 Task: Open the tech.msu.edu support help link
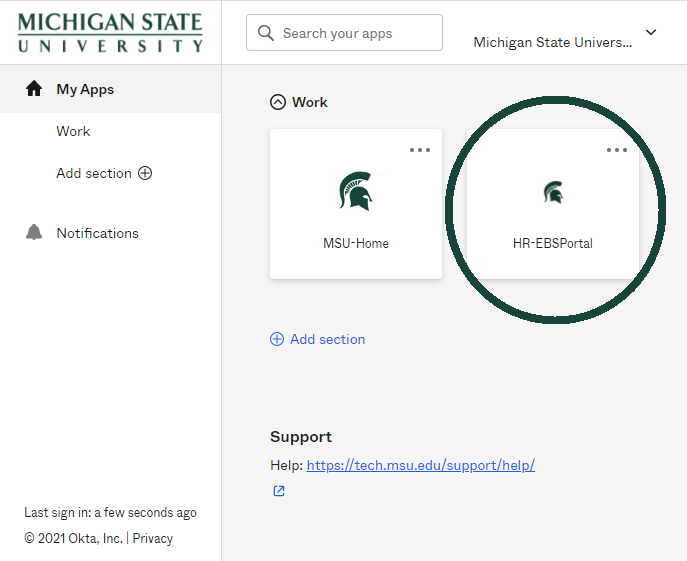[x=420, y=465]
